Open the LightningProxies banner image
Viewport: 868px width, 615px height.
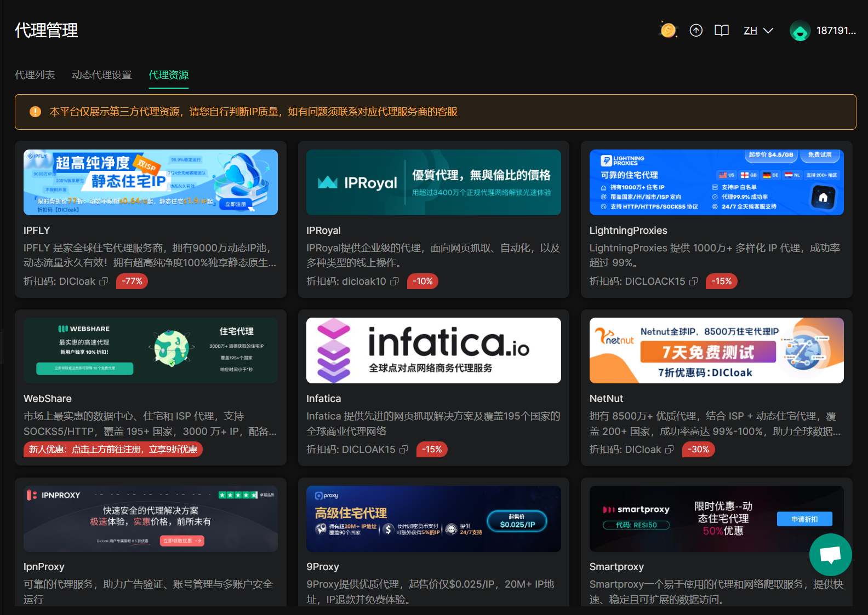point(717,182)
